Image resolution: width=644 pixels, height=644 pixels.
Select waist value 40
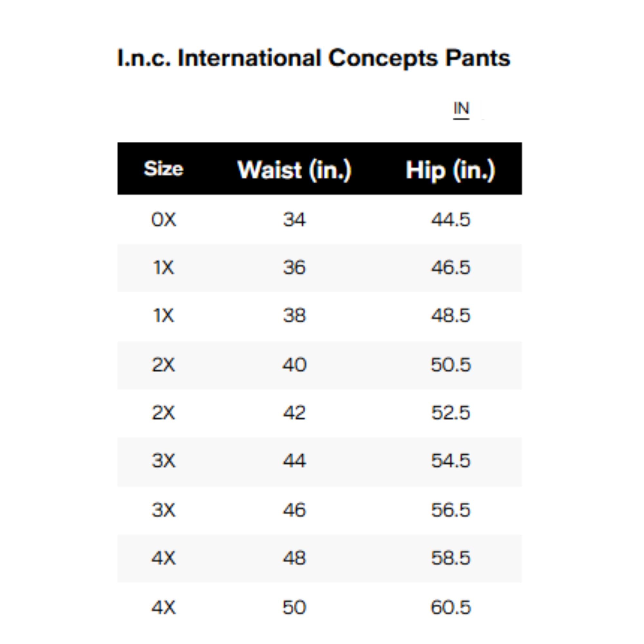[294, 365]
